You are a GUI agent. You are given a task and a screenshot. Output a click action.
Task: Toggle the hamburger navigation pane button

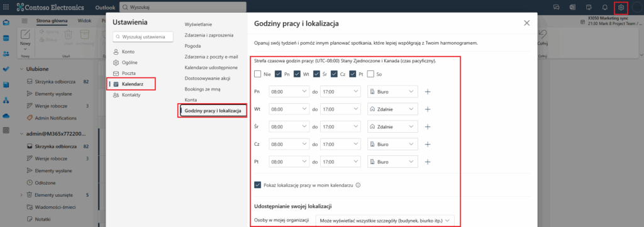tap(25, 21)
